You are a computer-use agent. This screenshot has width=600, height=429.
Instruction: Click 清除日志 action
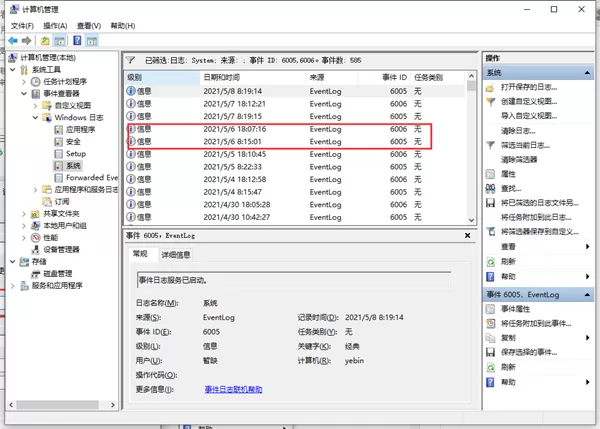518,131
